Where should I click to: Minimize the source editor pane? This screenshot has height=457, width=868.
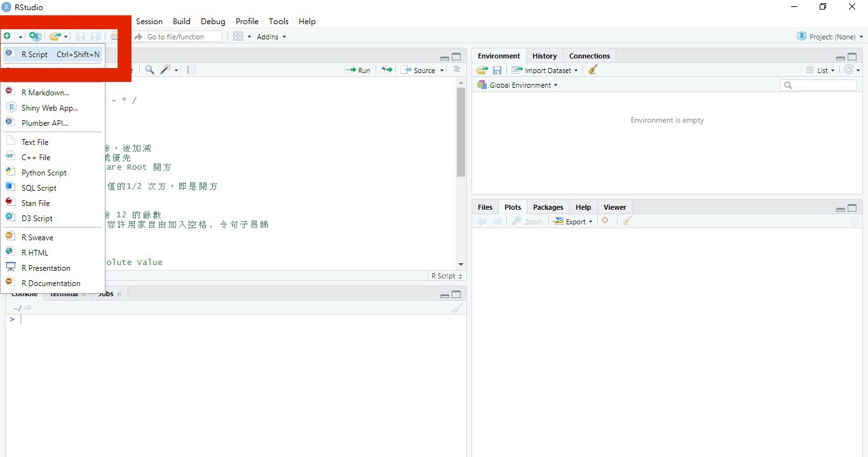pos(445,57)
